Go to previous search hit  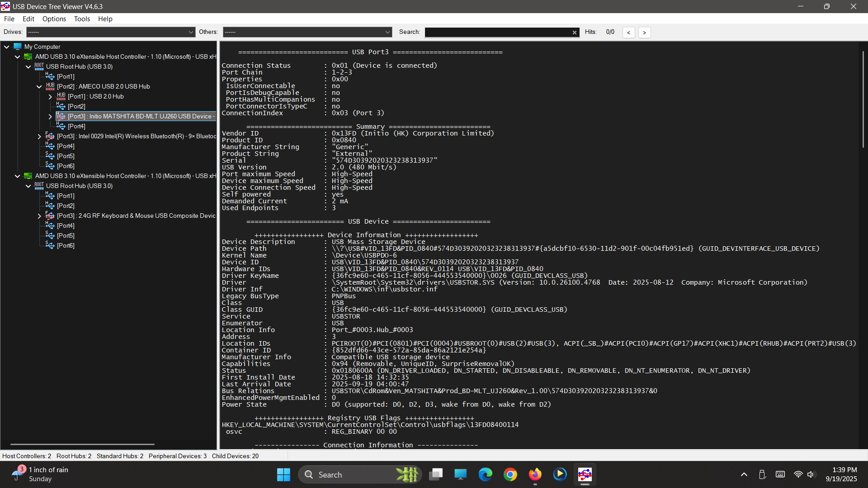coord(628,33)
